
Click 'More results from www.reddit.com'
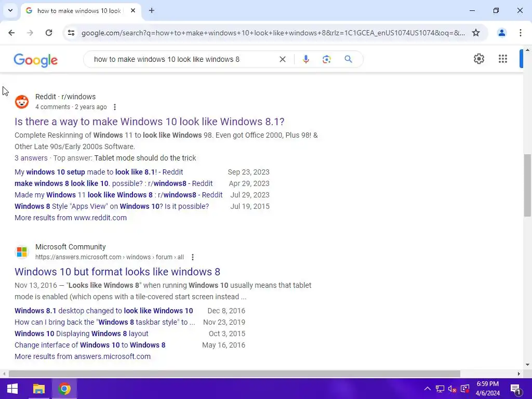point(71,218)
